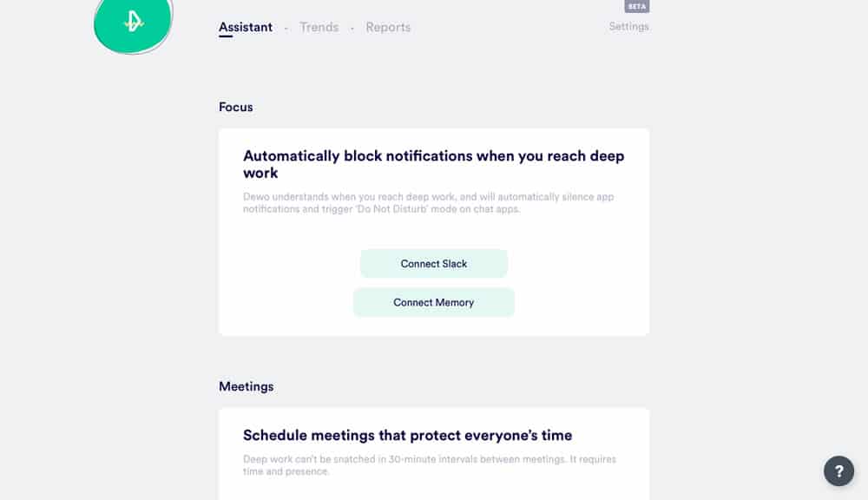Click the Focus section heading
This screenshot has height=500, width=868.
(x=236, y=107)
